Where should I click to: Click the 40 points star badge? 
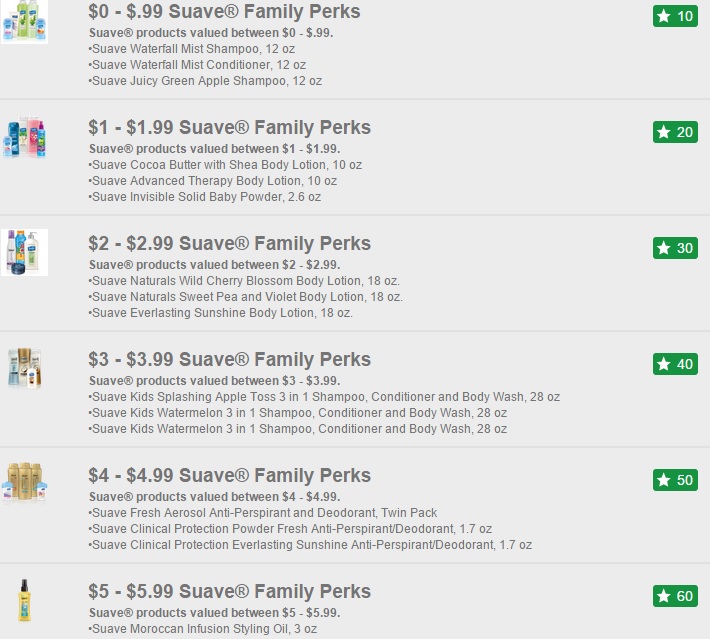pyautogui.click(x=675, y=364)
